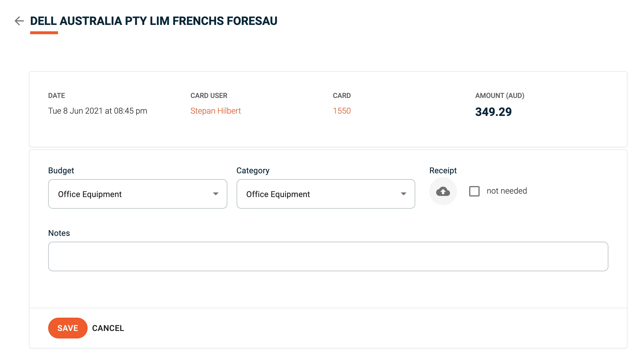Open the Category dropdown arrow
Screen dimensions: 642x364
pyautogui.click(x=403, y=194)
